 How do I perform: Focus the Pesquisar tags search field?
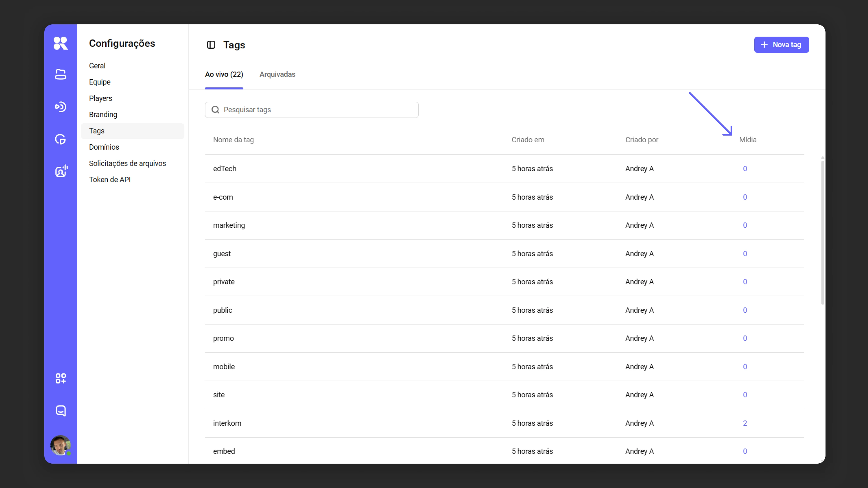click(x=312, y=110)
